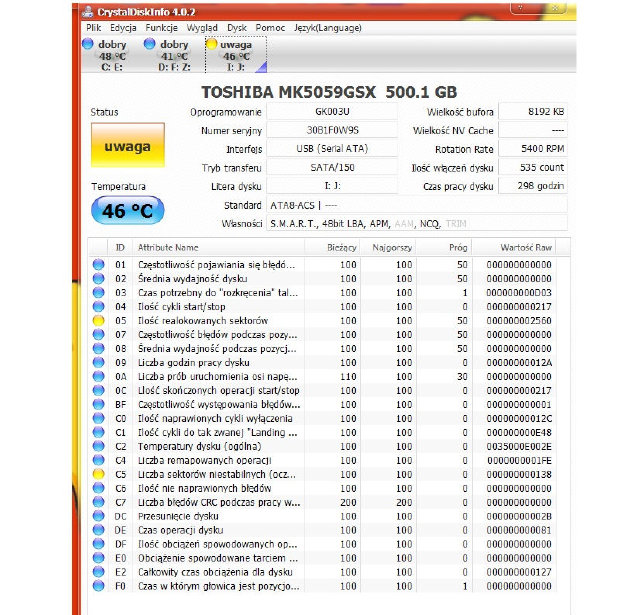The width and height of the screenshot is (620, 615).
Task: Click status icon for attribute DC
Action: click(98, 516)
